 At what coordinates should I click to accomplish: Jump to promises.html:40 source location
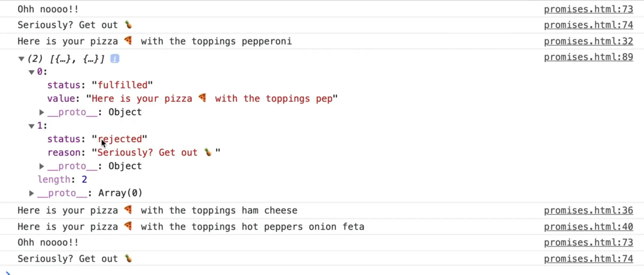(588, 227)
